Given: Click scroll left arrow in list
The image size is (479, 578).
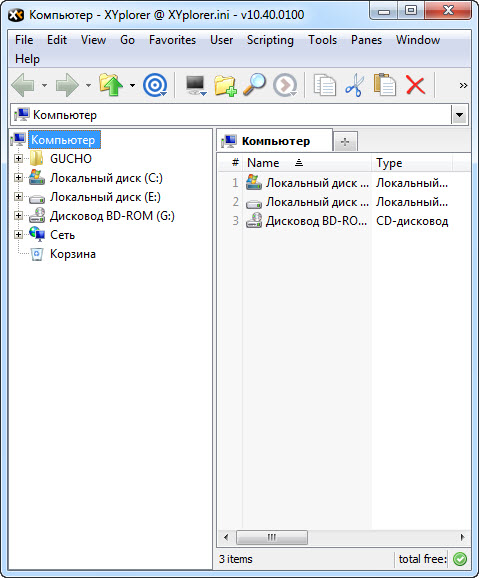Looking at the screenshot, I should pyautogui.click(x=226, y=537).
